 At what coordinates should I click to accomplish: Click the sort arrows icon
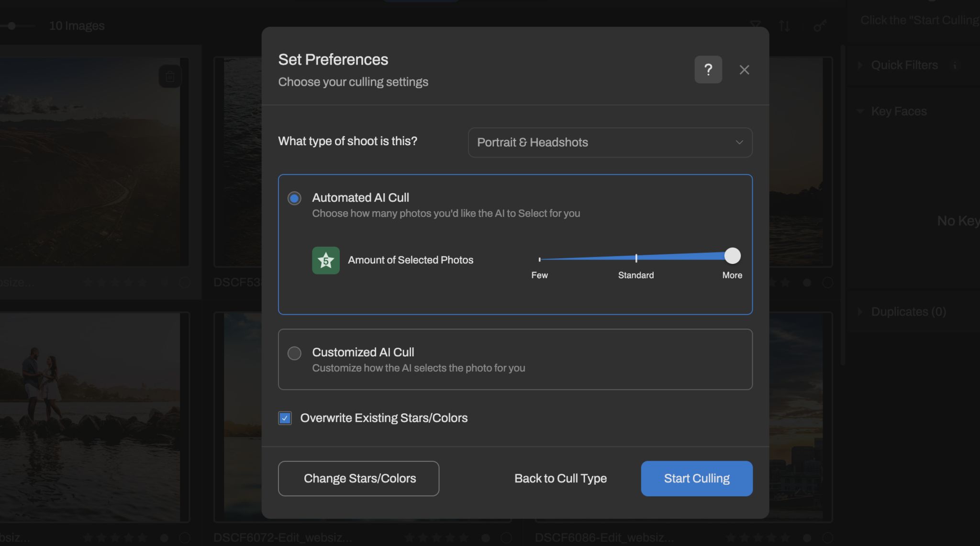click(784, 26)
